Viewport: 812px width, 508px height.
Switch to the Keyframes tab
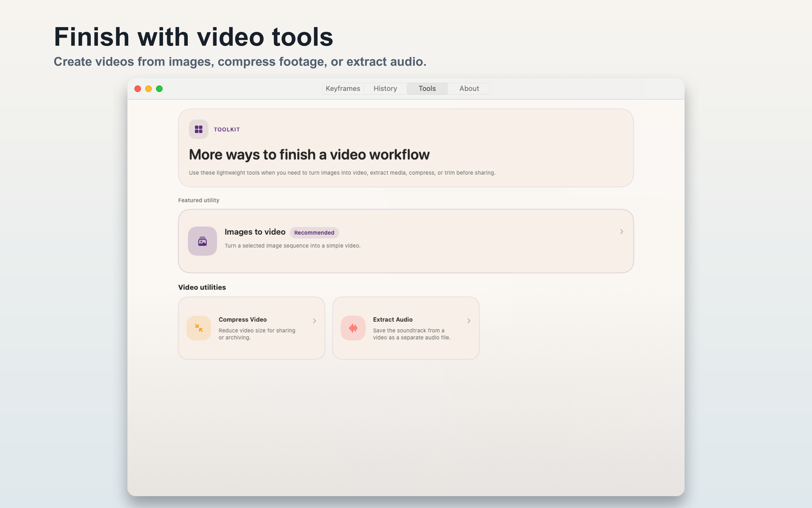[343, 89]
